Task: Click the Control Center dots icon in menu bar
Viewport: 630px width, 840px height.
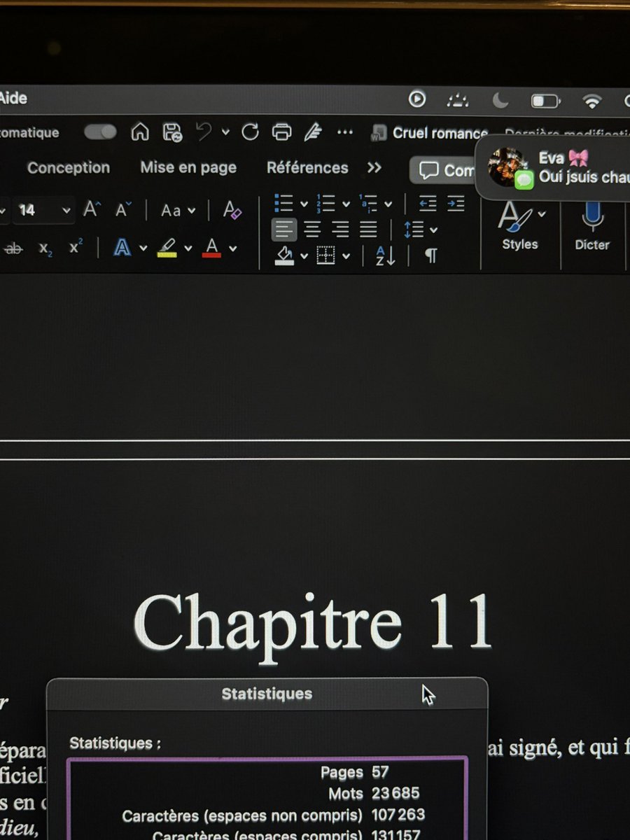Action: pos(457,101)
